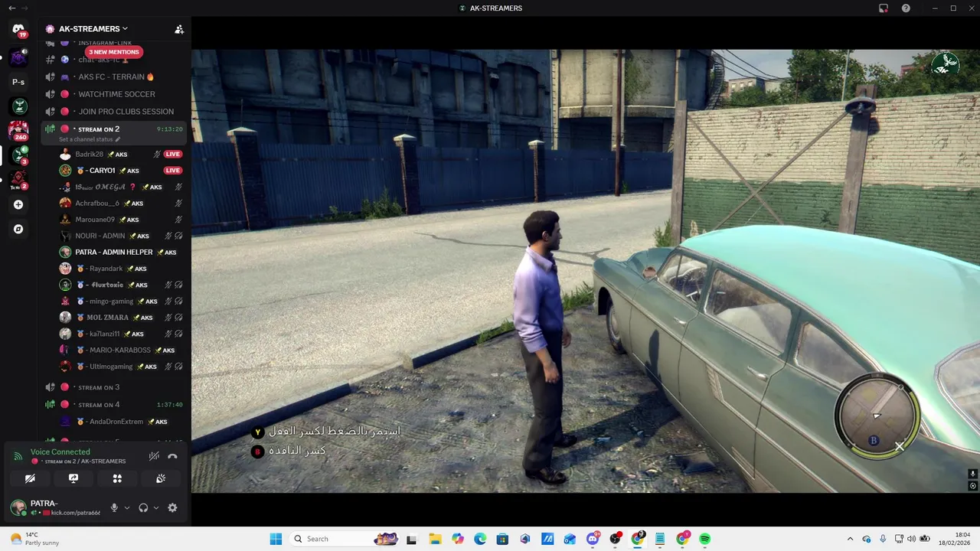Open Windows Start menu
The width and height of the screenshot is (980, 551).
(x=276, y=539)
